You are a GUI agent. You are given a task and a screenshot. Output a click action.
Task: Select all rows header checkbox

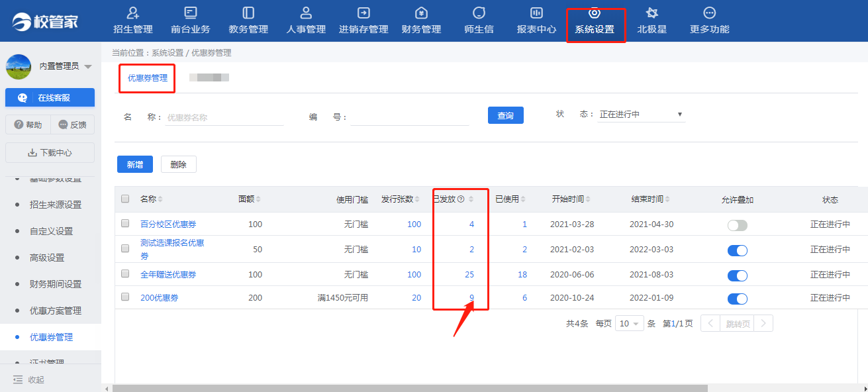tap(125, 199)
